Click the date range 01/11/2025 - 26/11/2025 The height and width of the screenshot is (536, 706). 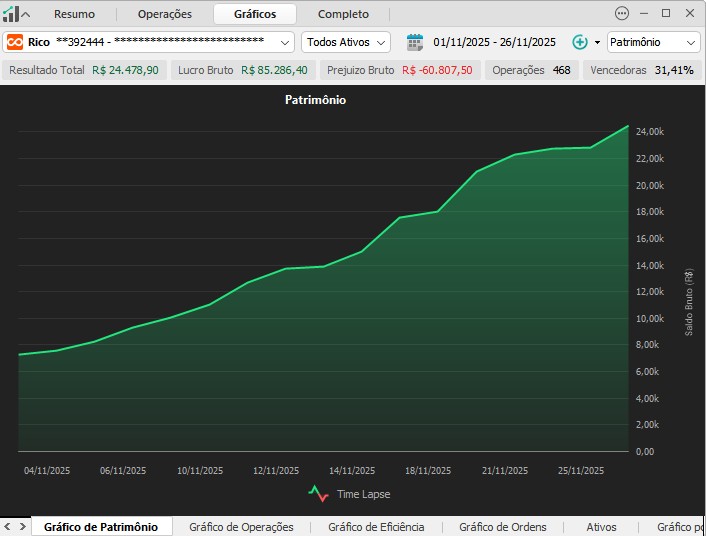494,42
